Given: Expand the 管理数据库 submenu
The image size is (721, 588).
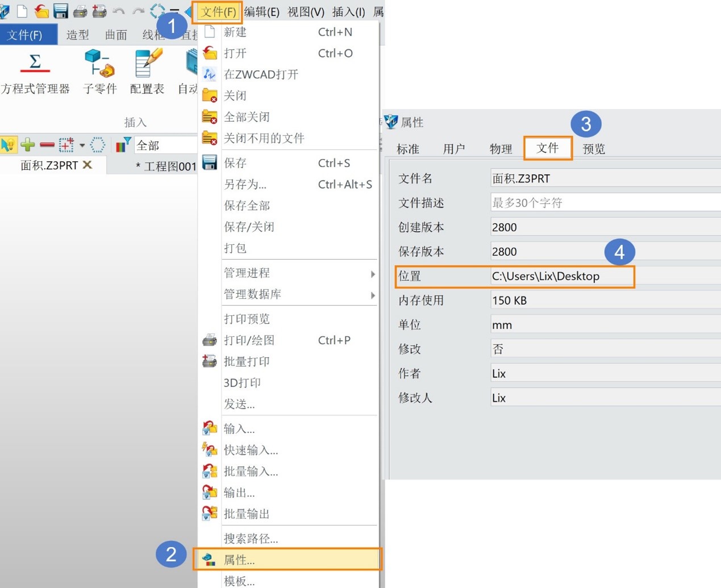Looking at the screenshot, I should (x=289, y=294).
